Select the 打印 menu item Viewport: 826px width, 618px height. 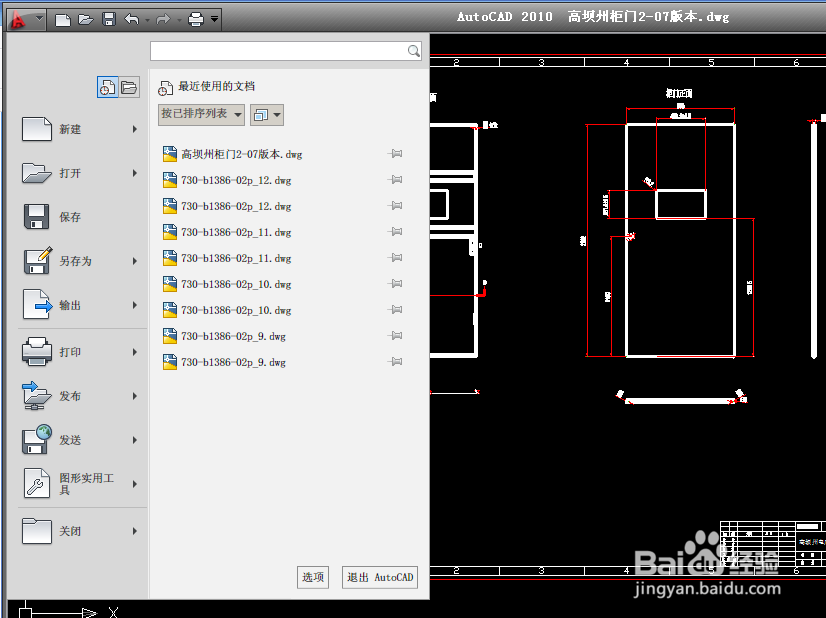point(79,352)
